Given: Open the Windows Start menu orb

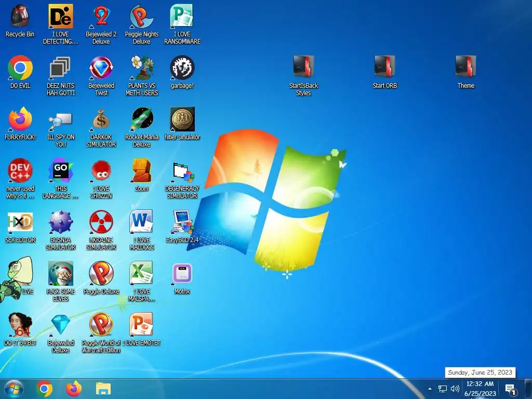Looking at the screenshot, I should click(x=14, y=389).
